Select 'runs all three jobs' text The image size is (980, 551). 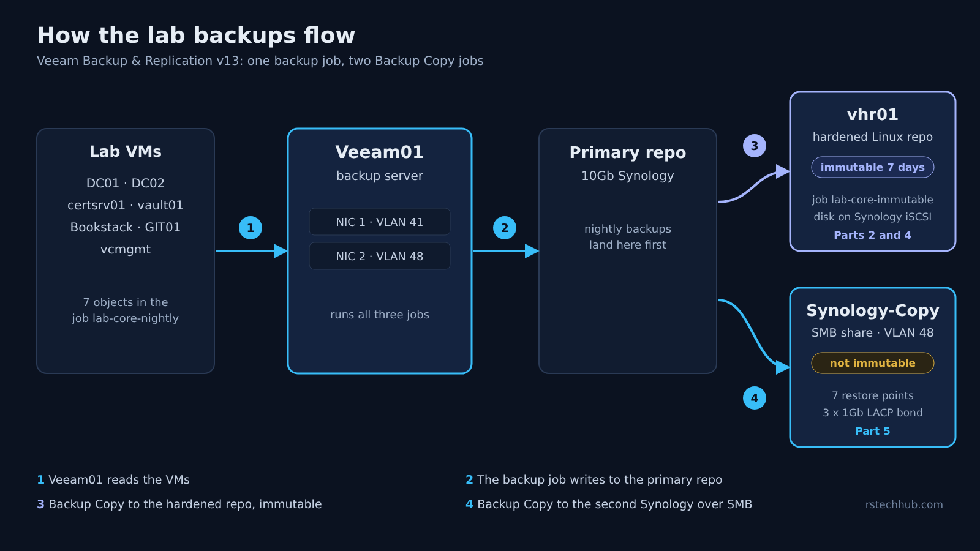[x=380, y=315]
